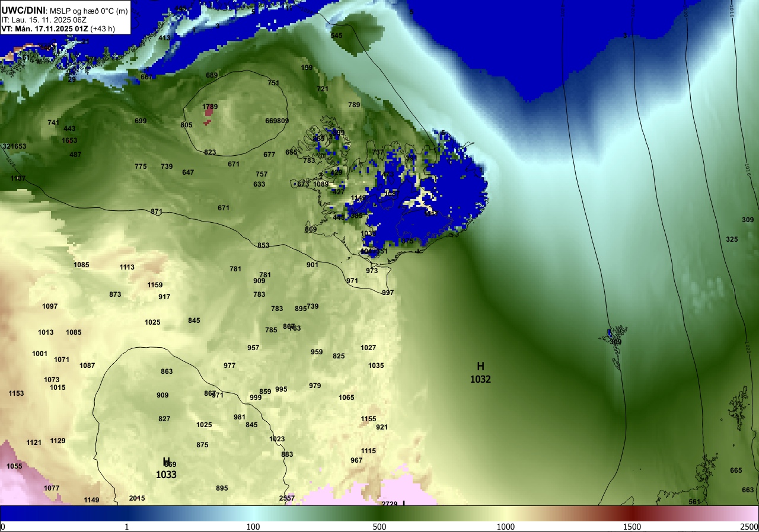
Task: Click the height value 721
Action: click(323, 89)
